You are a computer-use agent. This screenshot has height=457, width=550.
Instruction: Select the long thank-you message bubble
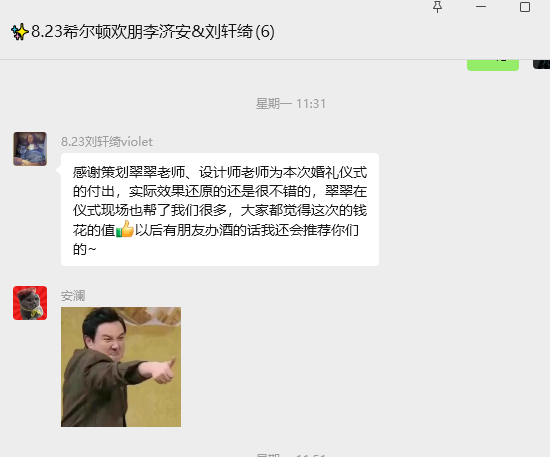tap(220, 209)
